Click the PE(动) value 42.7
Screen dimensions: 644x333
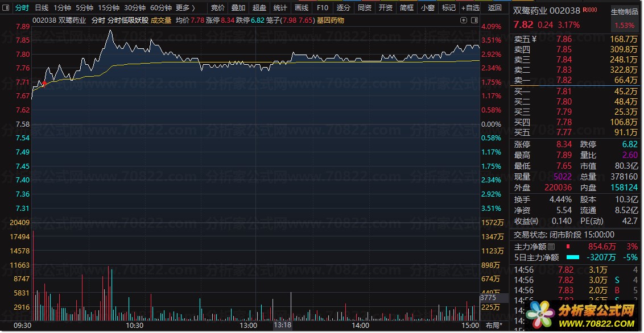630,221
